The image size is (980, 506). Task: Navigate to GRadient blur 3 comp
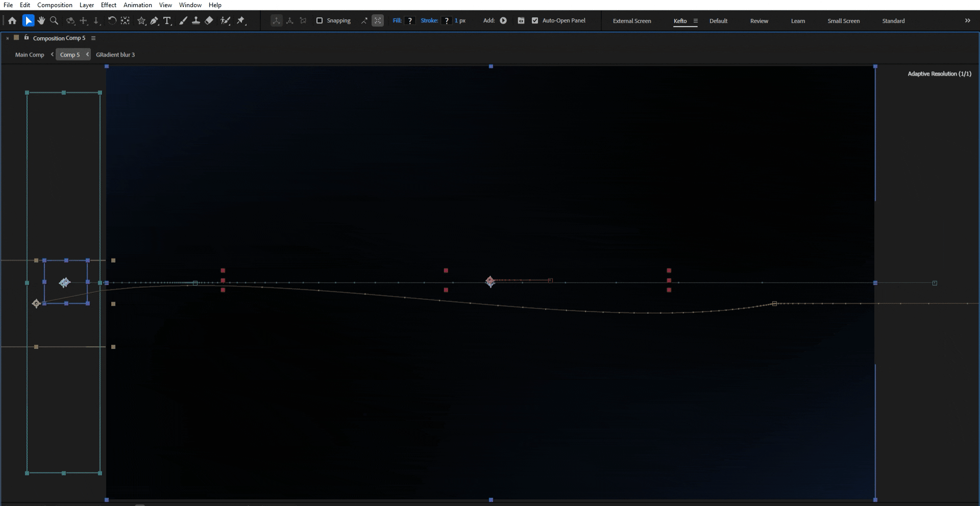[x=115, y=55]
